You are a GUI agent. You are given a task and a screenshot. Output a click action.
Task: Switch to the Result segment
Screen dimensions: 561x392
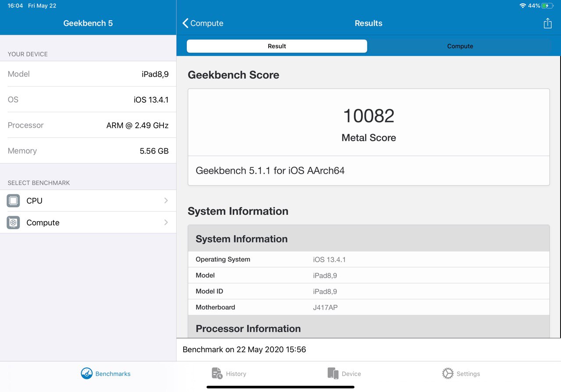click(x=277, y=46)
